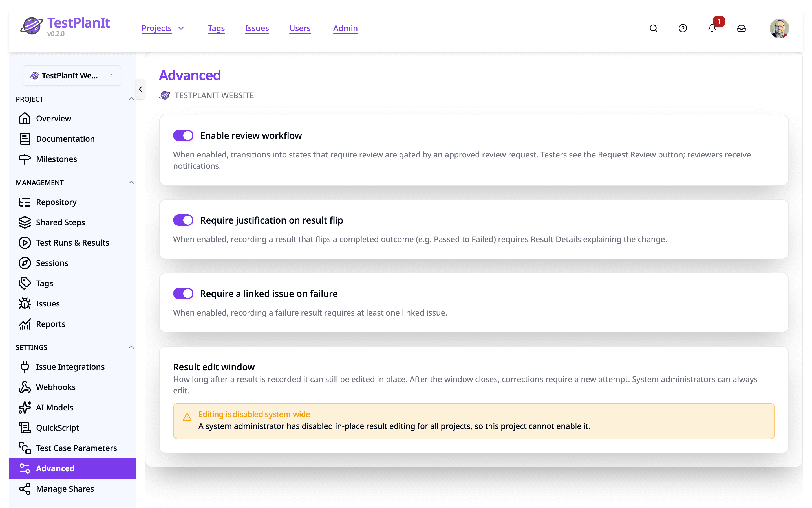This screenshot has height=508, width=812.
Task: Click the TestPlanIt planet logo
Action: [x=31, y=26]
